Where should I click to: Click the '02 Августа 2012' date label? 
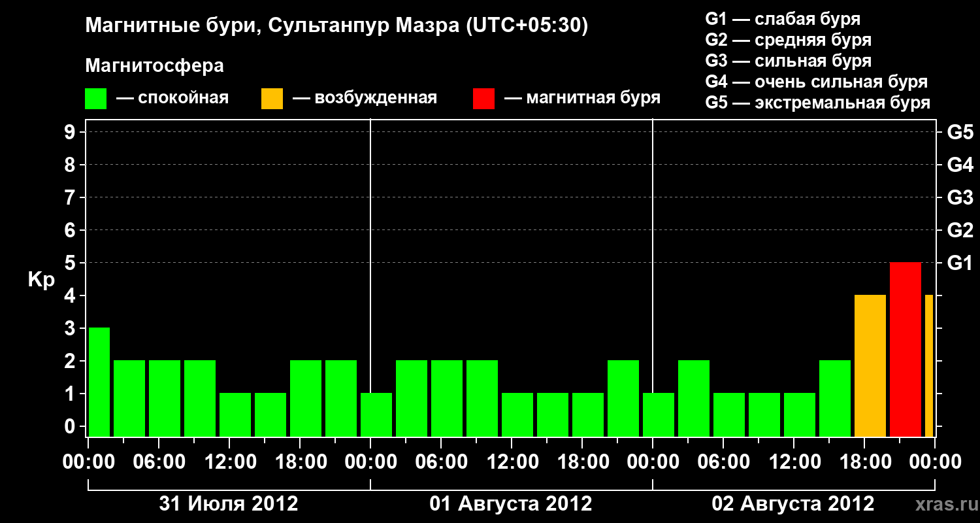[x=793, y=504]
